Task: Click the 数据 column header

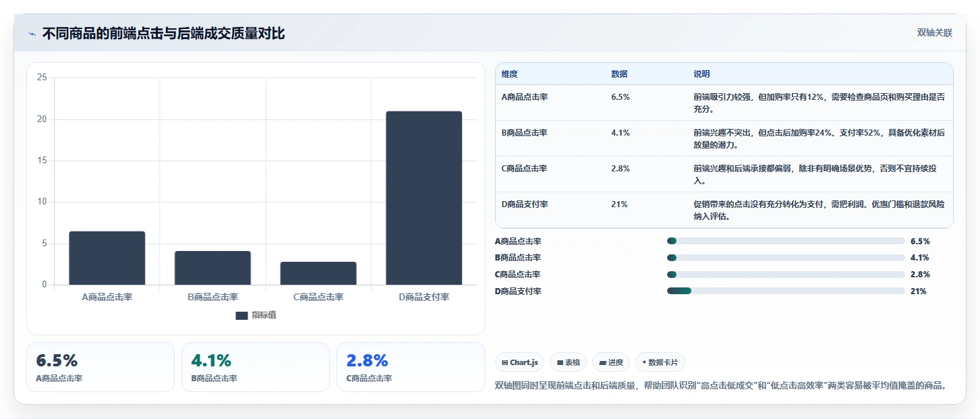Action: click(619, 74)
